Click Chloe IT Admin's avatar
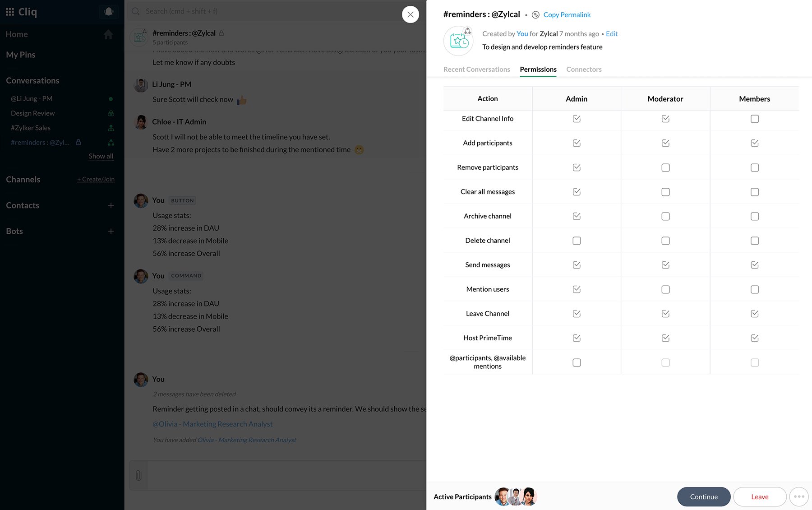The height and width of the screenshot is (510, 812). (141, 122)
